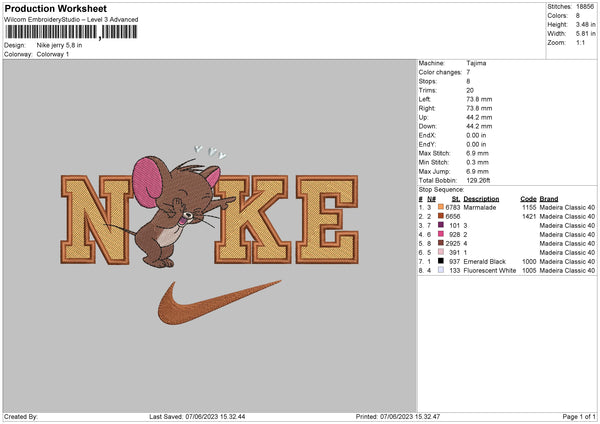The width and height of the screenshot is (600, 424).
Task: Click the Last Saved timestamp 15.32.44
Action: [215, 416]
